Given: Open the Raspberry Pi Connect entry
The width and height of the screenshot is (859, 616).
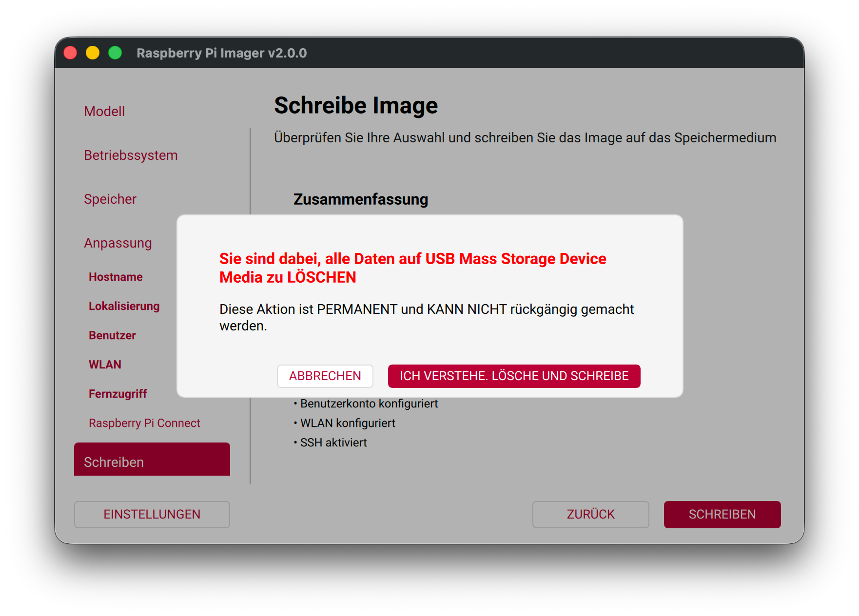Looking at the screenshot, I should coord(144,423).
